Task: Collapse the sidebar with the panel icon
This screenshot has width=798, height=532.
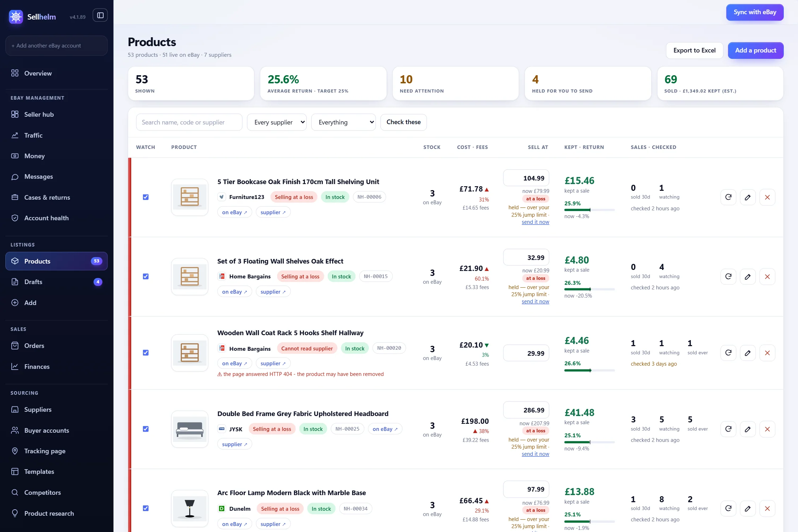Action: [x=100, y=15]
